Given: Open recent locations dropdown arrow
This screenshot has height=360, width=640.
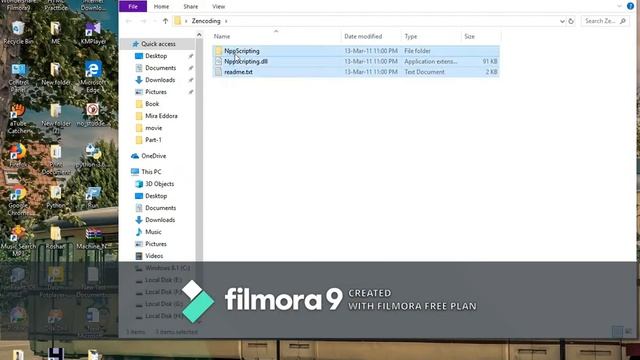Looking at the screenshot, I should click(154, 21).
